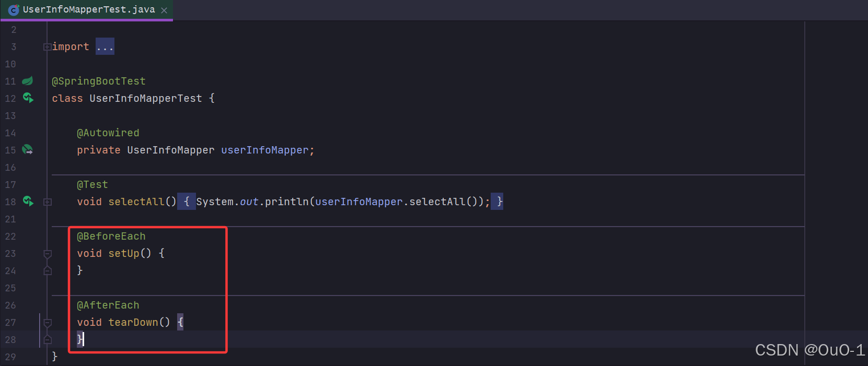868x366 pixels.
Task: Click the selectAll method name on line 18
Action: pos(136,202)
